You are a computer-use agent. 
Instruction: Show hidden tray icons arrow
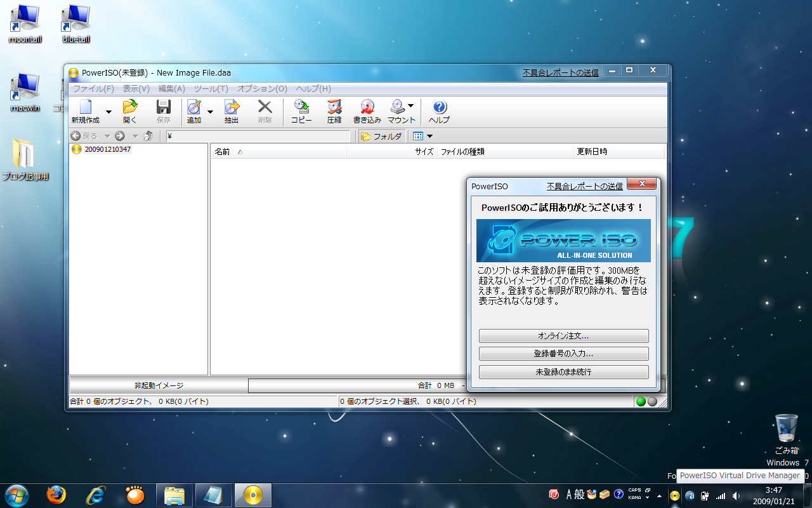660,495
